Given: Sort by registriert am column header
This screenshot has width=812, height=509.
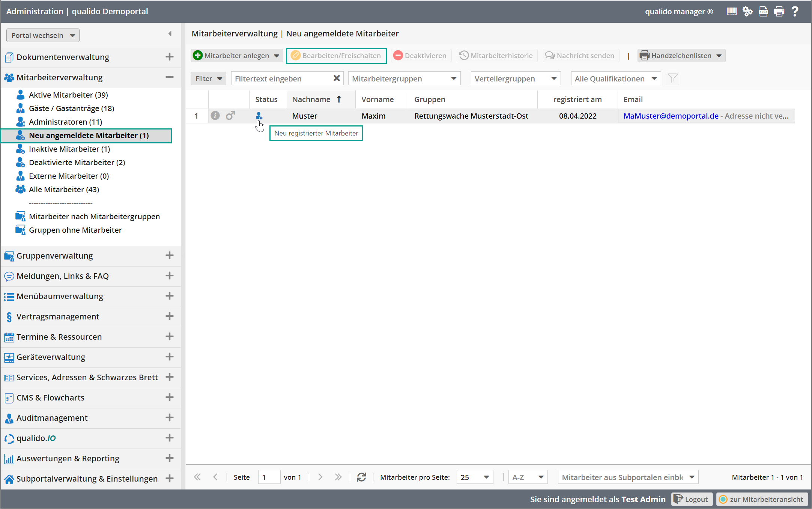Looking at the screenshot, I should pos(577,99).
